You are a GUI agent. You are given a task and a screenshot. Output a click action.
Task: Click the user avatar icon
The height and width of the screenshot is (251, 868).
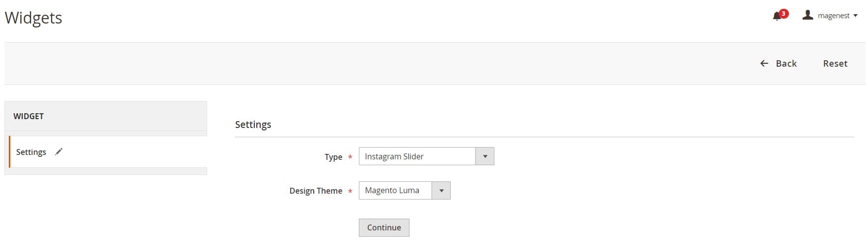[x=808, y=15]
